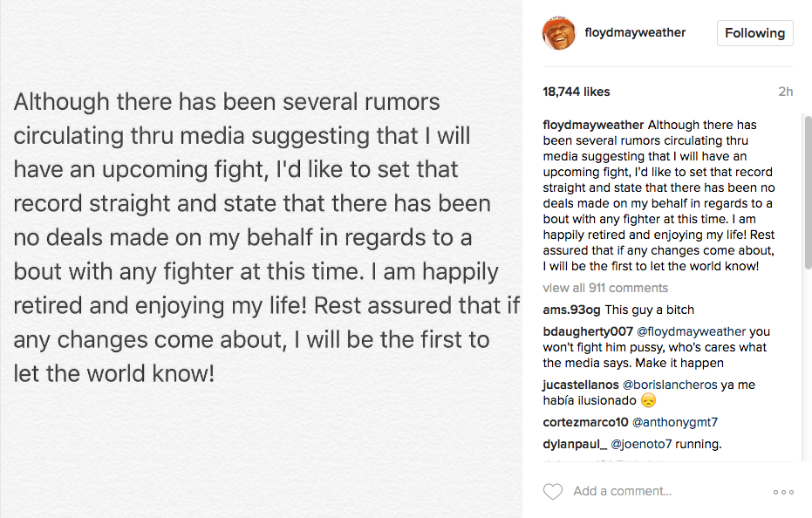Visit dylanpaul_ commenter profile
Screen dimensions: 812x518
click(x=573, y=444)
